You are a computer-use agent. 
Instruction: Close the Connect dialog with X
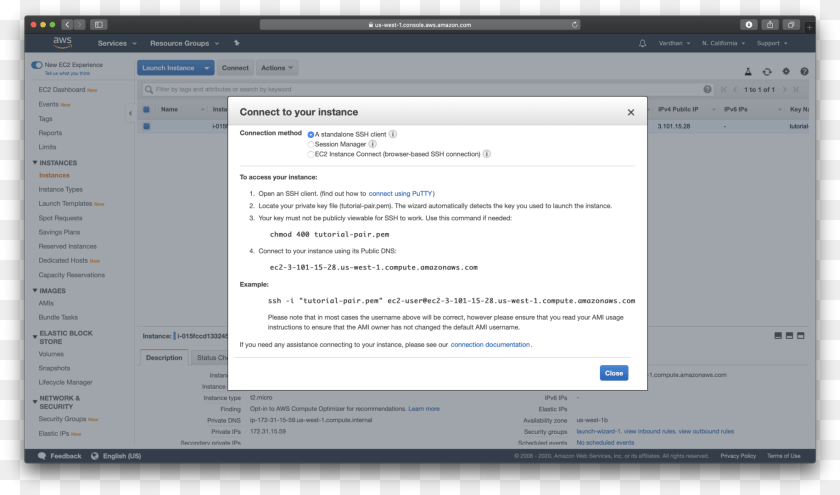[631, 112]
